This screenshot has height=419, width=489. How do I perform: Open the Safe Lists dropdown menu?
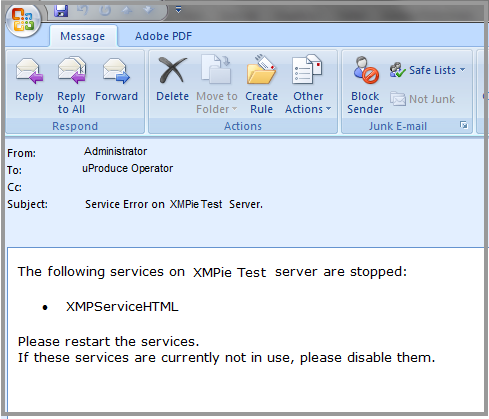point(428,70)
